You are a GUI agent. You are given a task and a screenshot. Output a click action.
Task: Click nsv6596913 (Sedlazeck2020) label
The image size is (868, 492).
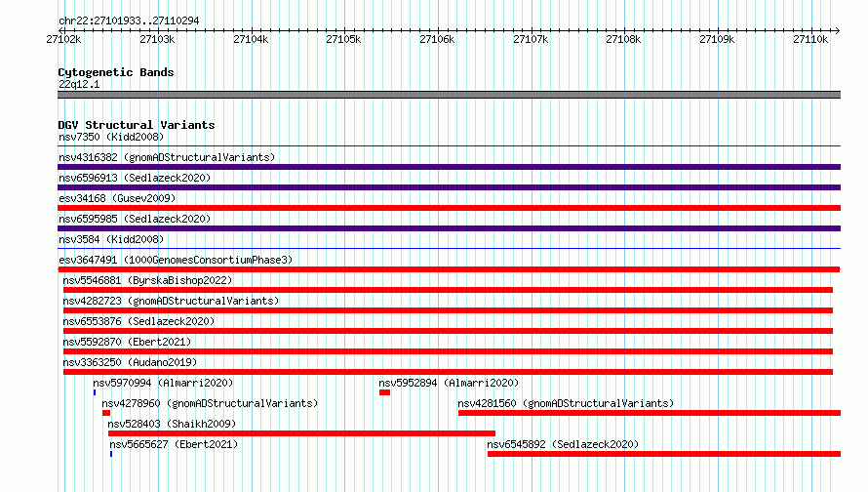(135, 178)
